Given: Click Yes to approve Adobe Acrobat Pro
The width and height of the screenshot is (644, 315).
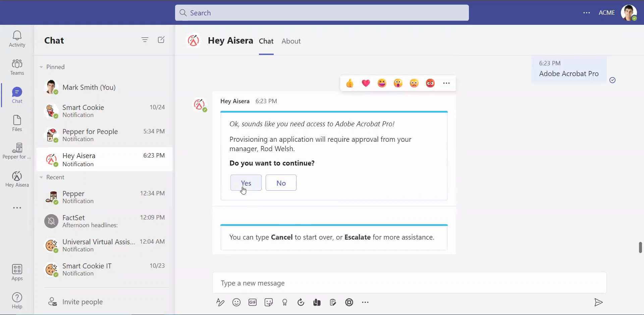Looking at the screenshot, I should click(246, 183).
